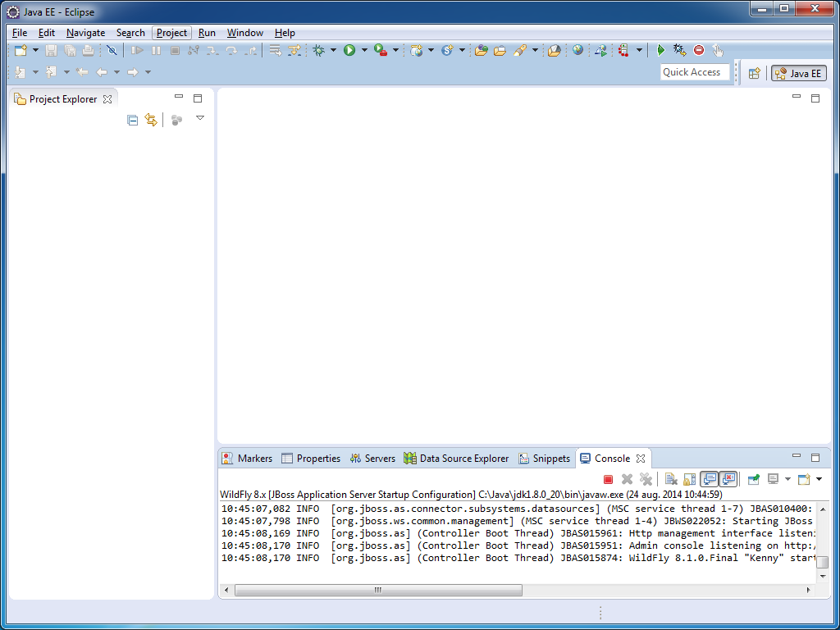Open Project Explorer View Menu triangle
This screenshot has height=630, width=840.
(x=200, y=118)
